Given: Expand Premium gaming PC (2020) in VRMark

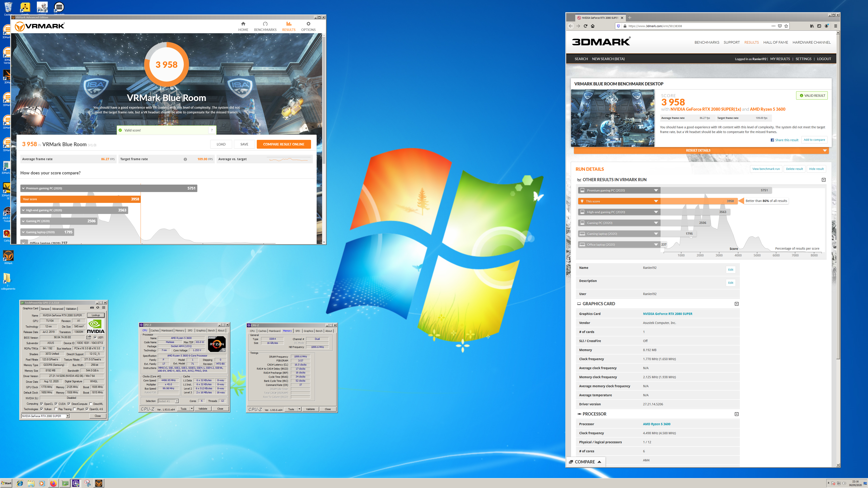Looking at the screenshot, I should [x=23, y=188].
